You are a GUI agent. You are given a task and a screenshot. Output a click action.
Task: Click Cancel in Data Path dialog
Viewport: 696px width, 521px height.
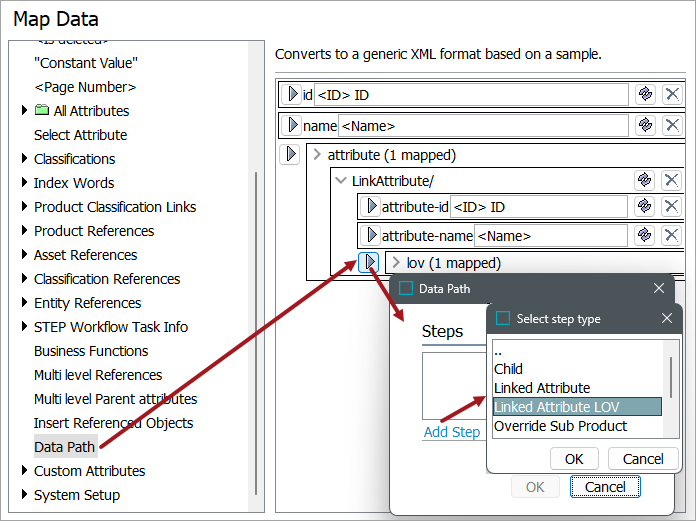coord(605,487)
